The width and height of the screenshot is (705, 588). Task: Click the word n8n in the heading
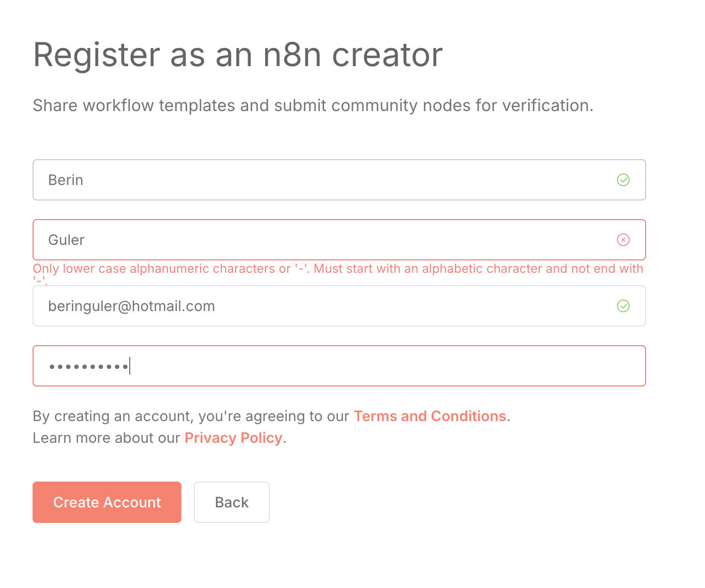coord(292,55)
